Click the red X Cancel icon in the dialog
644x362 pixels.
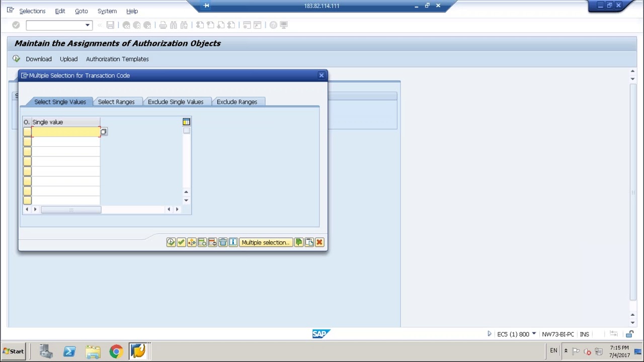[x=319, y=242]
